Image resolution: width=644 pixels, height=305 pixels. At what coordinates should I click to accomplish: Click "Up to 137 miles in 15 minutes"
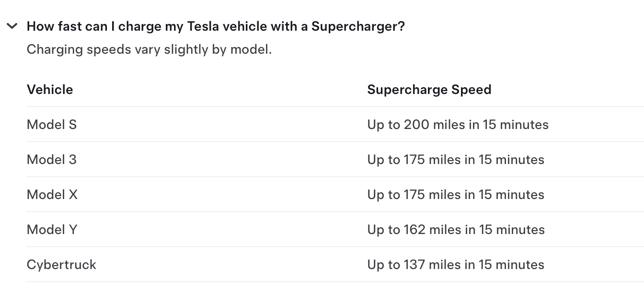(x=456, y=265)
